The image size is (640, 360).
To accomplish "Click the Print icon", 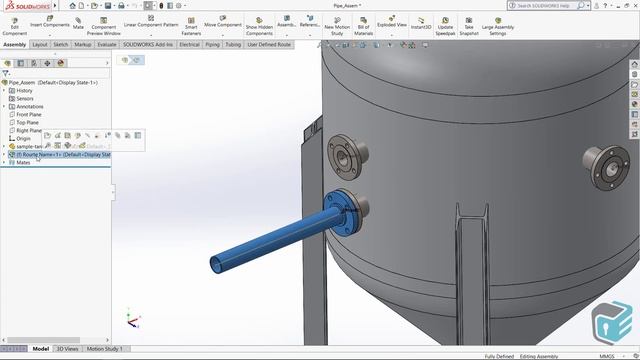I will pos(121,6).
